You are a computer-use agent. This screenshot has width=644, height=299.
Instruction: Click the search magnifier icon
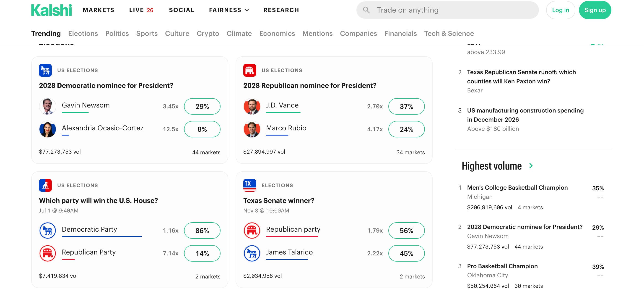click(x=366, y=10)
